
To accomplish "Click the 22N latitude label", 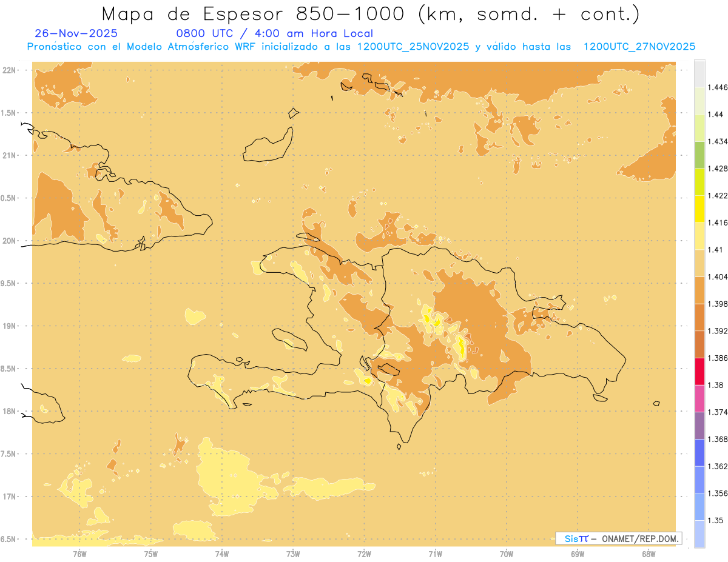I will [x=10, y=70].
